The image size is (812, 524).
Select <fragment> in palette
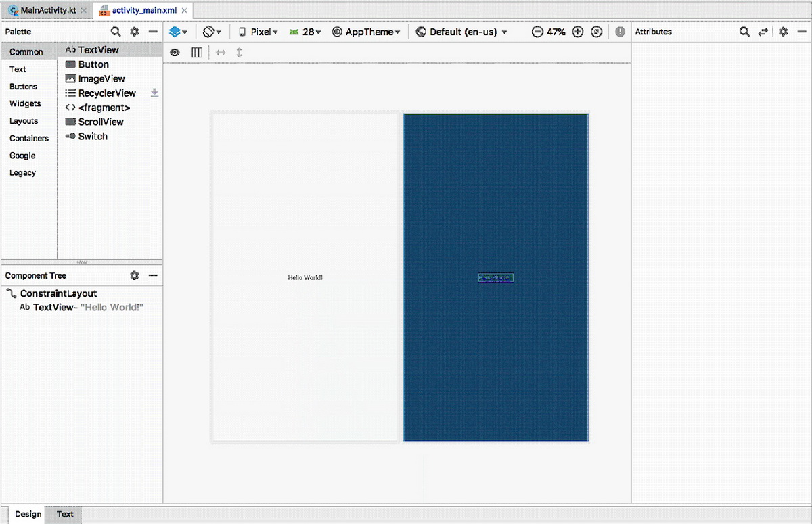click(110, 108)
